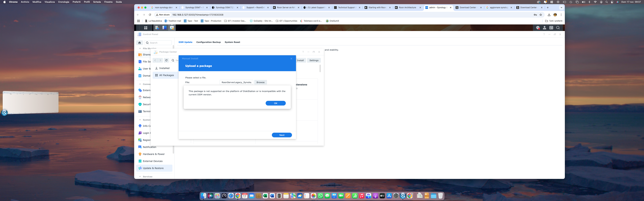This screenshot has width=644, height=201.
Task: Open the DSM widgets panel icon
Action: (x=551, y=28)
